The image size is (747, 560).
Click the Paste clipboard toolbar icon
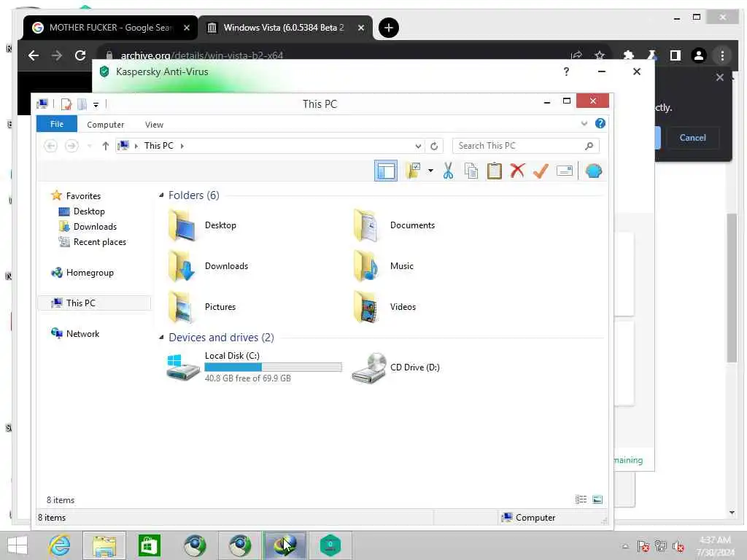coord(494,171)
